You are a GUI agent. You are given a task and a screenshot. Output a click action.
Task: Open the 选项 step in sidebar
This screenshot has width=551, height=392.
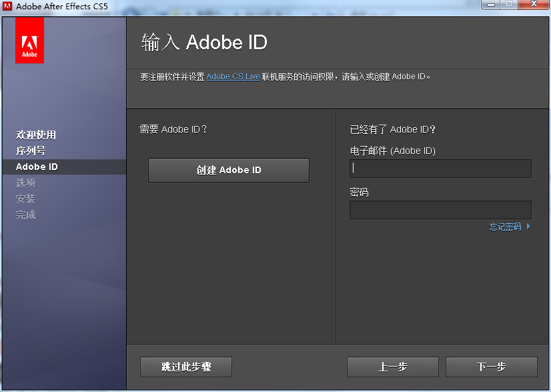pos(25,183)
